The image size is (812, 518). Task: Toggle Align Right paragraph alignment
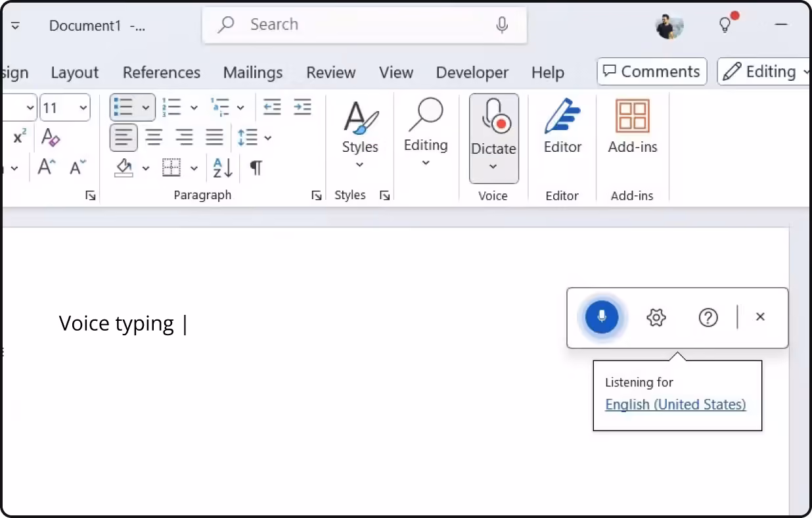[x=184, y=137]
